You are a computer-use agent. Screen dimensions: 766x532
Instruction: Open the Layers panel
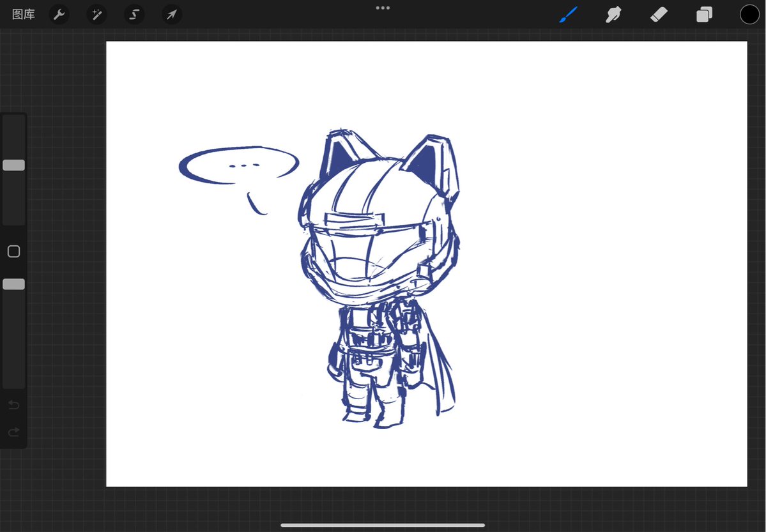(704, 15)
